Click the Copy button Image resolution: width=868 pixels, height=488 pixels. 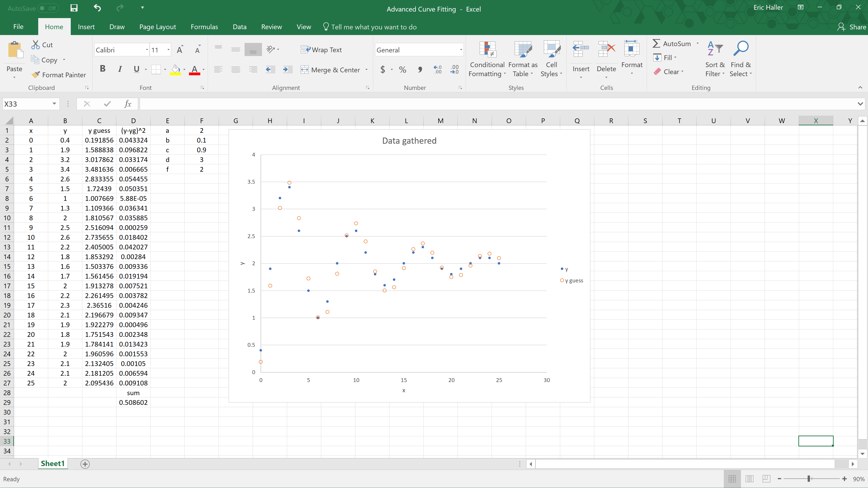45,60
